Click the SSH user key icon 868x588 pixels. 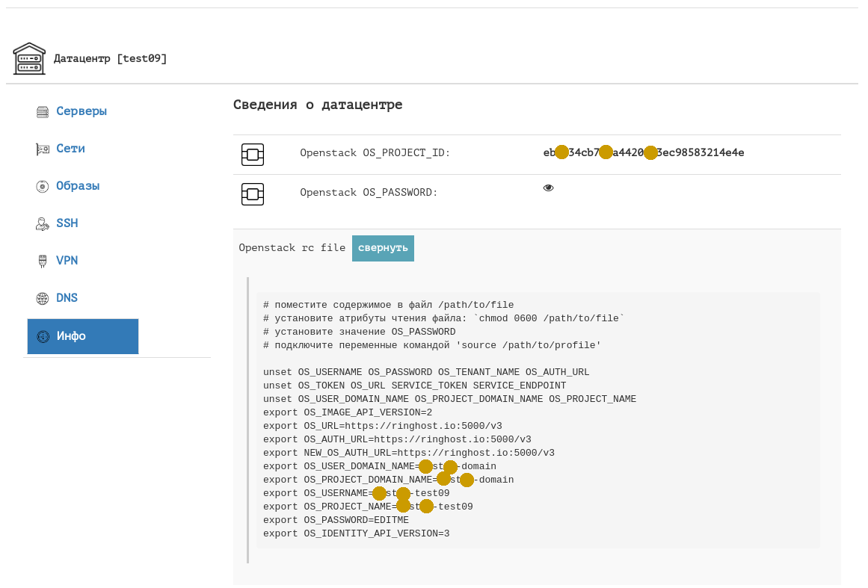pos(43,223)
